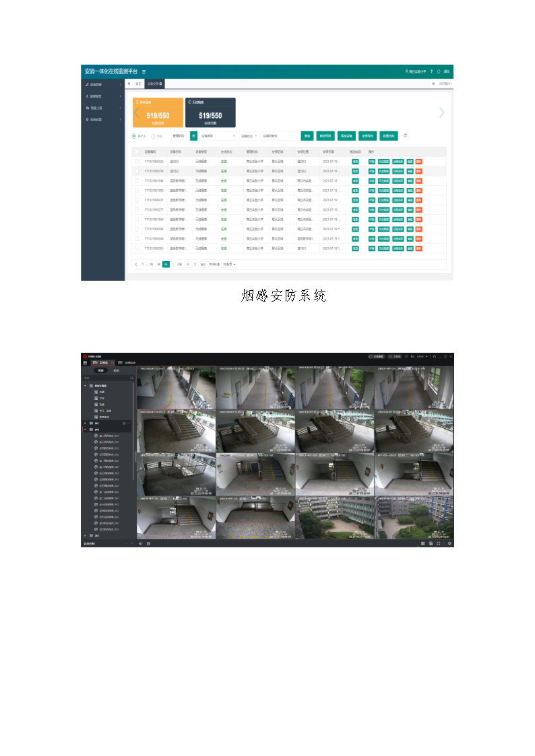This screenshot has width=535, height=756.
Task: Select the first radio button in filter row
Action: pyautogui.click(x=134, y=136)
